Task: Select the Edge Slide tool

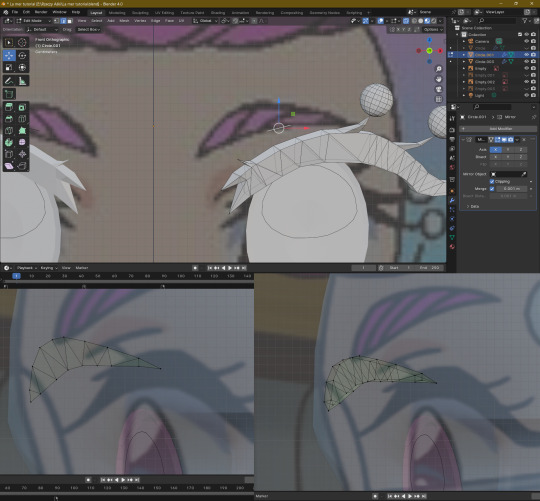Action: [9, 154]
